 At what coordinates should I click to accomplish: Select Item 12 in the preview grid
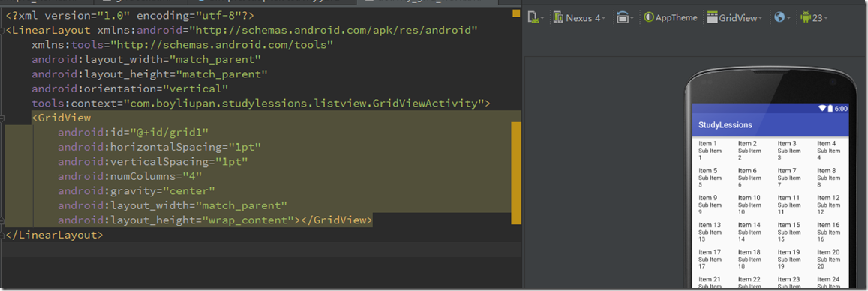(829, 204)
